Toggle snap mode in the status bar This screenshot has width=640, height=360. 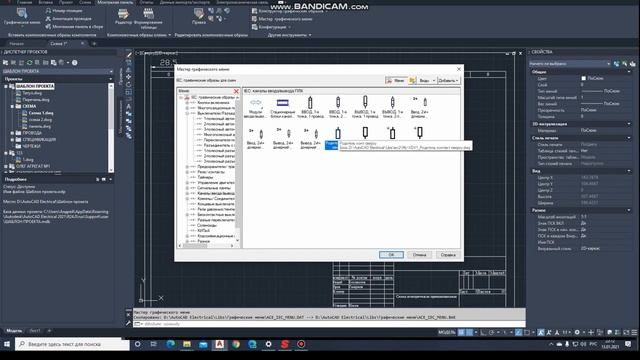469,332
